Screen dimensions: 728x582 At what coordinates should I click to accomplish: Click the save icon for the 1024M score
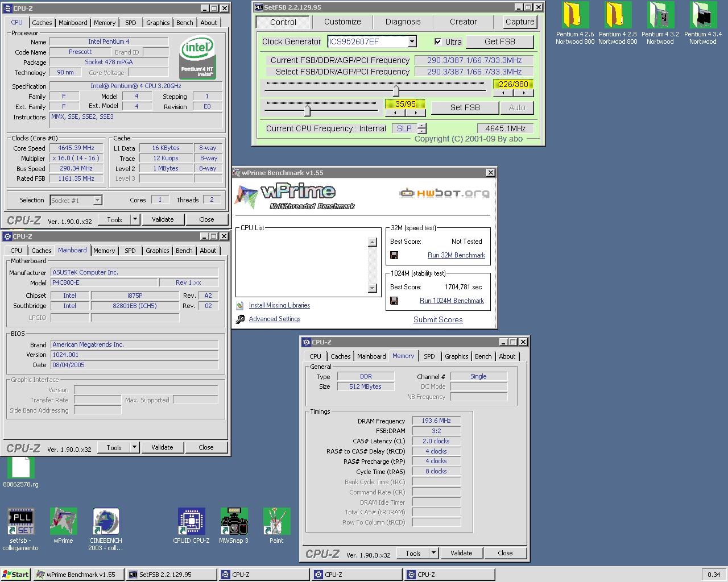coord(394,301)
